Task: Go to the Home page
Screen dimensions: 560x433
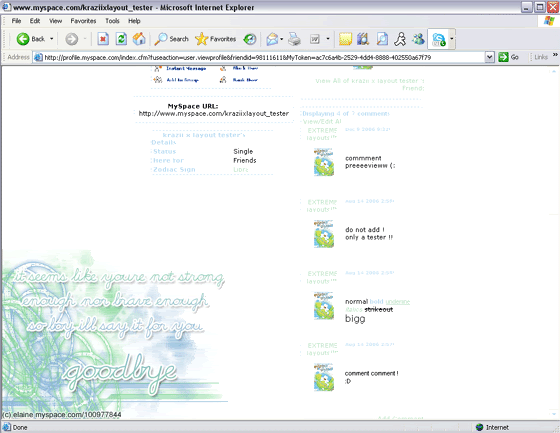Action: coord(139,39)
